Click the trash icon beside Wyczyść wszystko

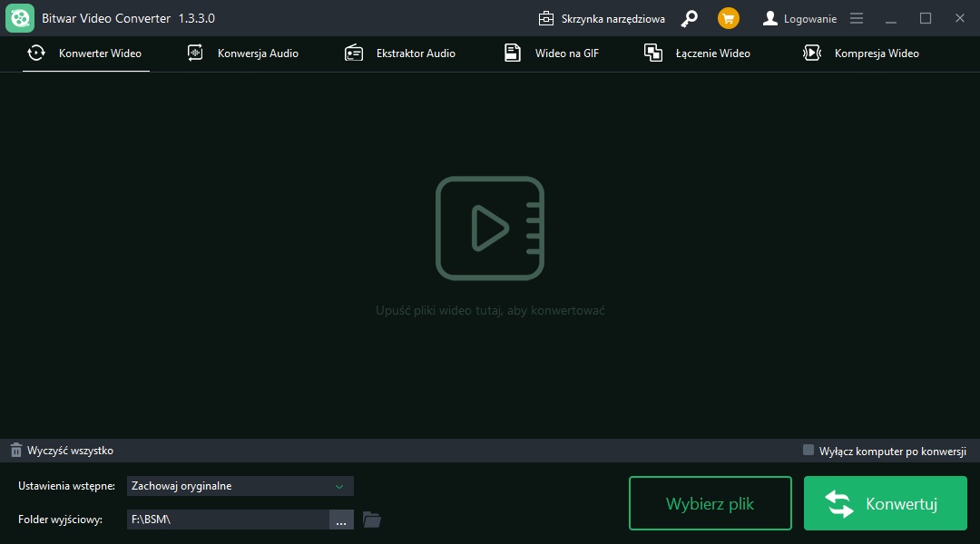coord(15,451)
